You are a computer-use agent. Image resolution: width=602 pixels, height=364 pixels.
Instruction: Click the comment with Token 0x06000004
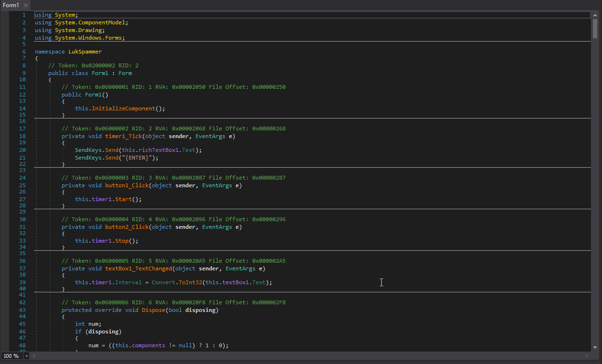173,219
